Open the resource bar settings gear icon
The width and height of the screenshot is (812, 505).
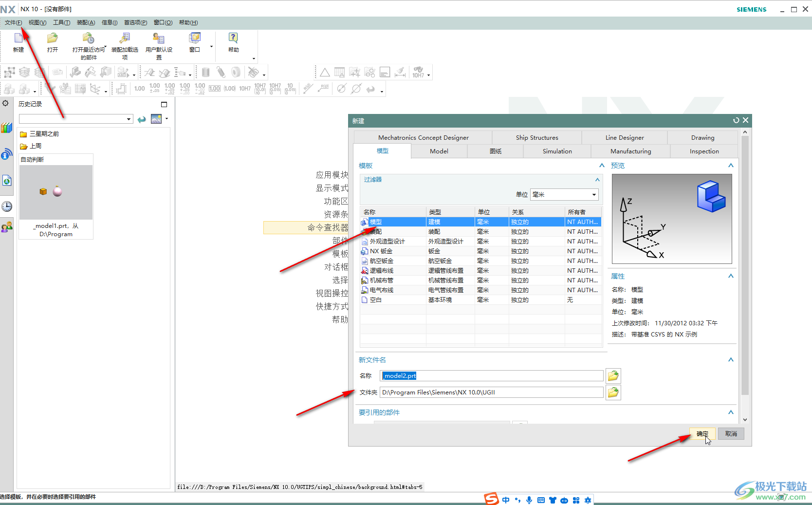[5, 103]
